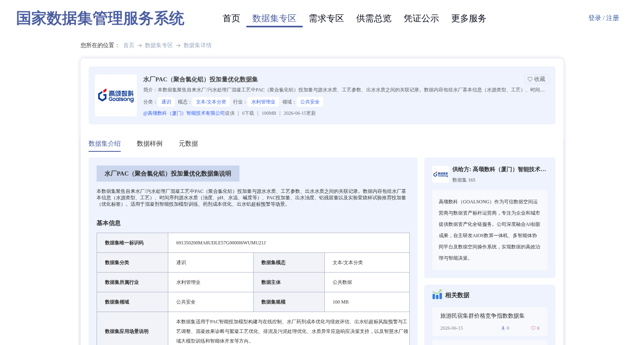Viewport: 644px width, 345px height.
Task: Click heart icon on 旅游民宿 related card
Action: (x=533, y=328)
